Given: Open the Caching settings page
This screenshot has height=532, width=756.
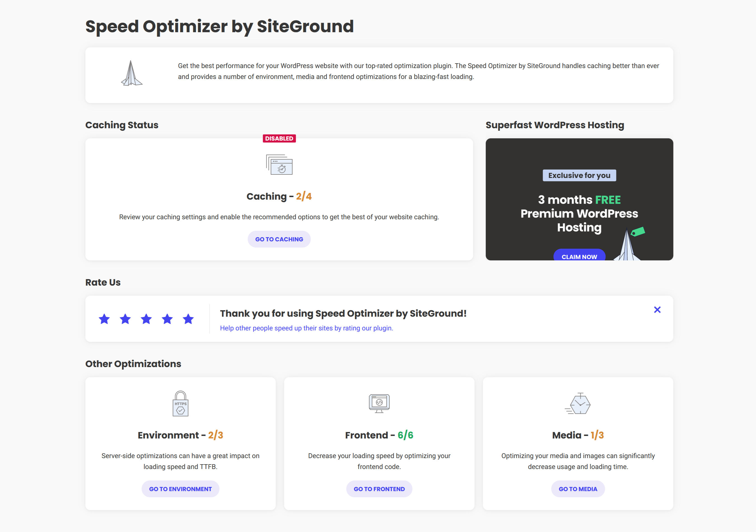Looking at the screenshot, I should click(x=279, y=239).
